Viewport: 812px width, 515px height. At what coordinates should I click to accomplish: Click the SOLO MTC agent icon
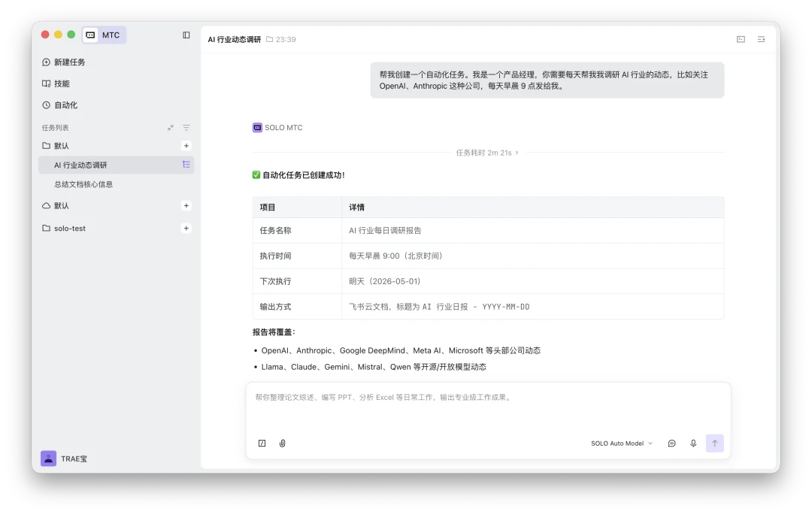tap(257, 127)
